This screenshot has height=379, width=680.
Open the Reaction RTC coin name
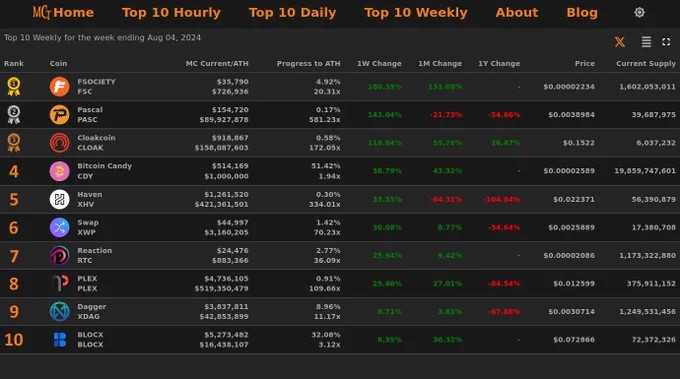[x=95, y=255]
